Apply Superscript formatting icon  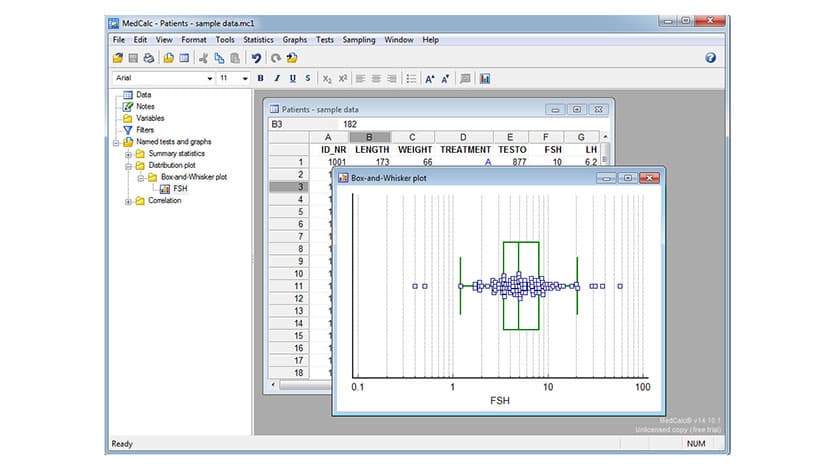[x=342, y=78]
